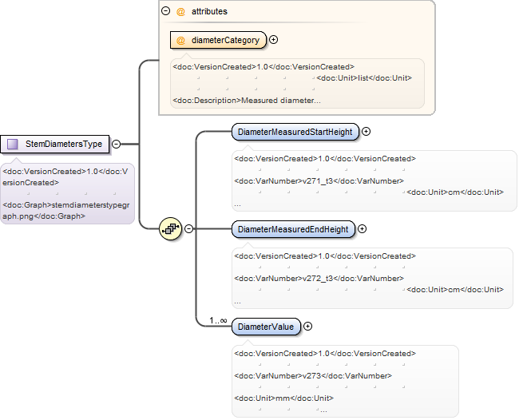Click DiameterMeasuredEndHeight's VersionCreated 1.0 annotation
Viewport: 523px width, 420px height.
pos(325,256)
